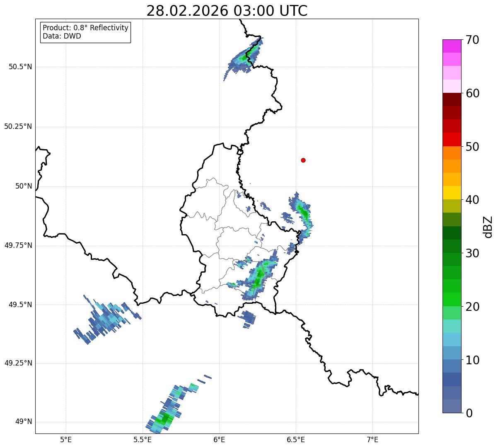Click the colorbar tick value 50
Image resolution: width=498 pixels, height=448 pixels.
coord(472,147)
